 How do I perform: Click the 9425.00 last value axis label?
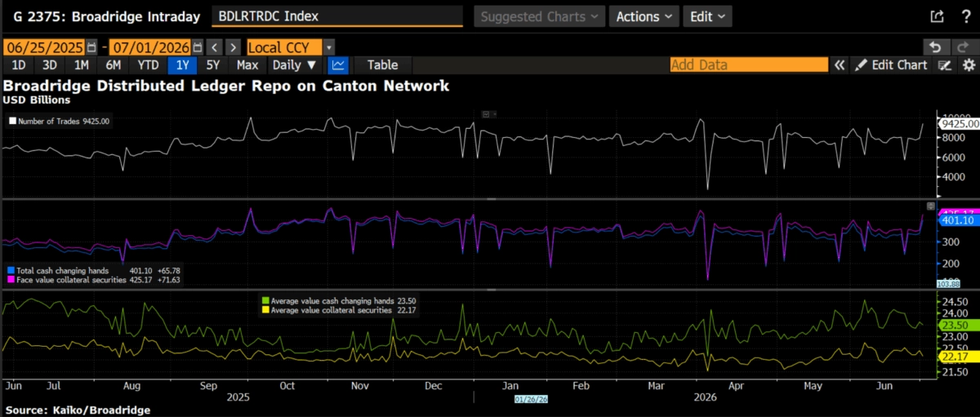(x=958, y=123)
